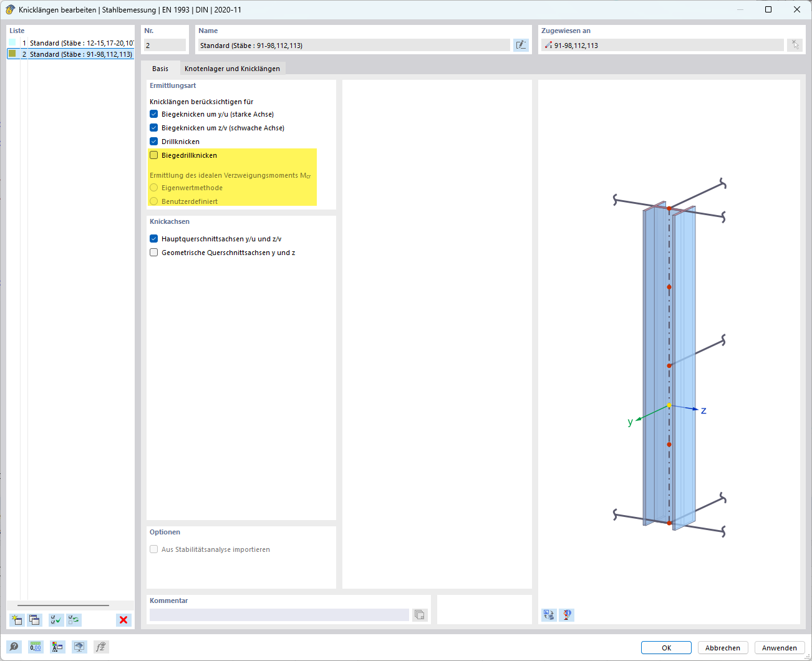Switch to Knotenlager und Knicklängen tab
Screen dimensions: 812x661
point(232,69)
